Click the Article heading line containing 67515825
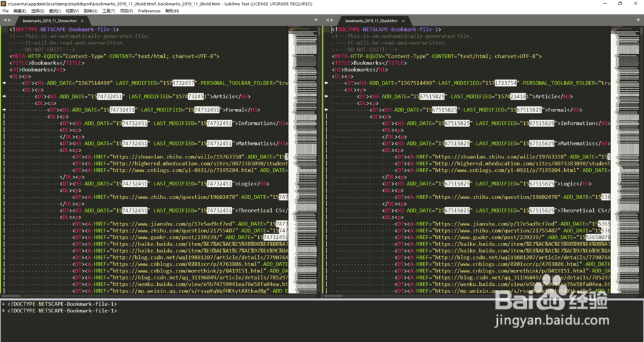The width and height of the screenshot is (644, 342). tap(466, 97)
